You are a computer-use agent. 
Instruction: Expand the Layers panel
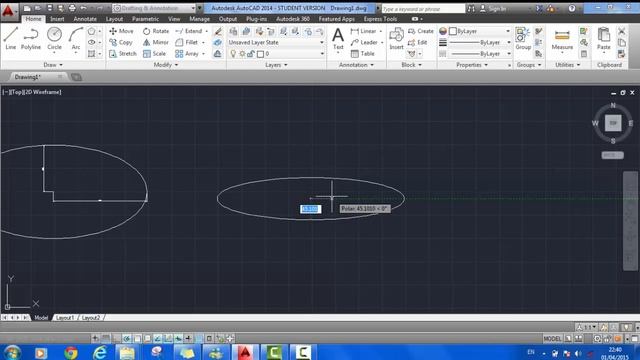[x=276, y=65]
